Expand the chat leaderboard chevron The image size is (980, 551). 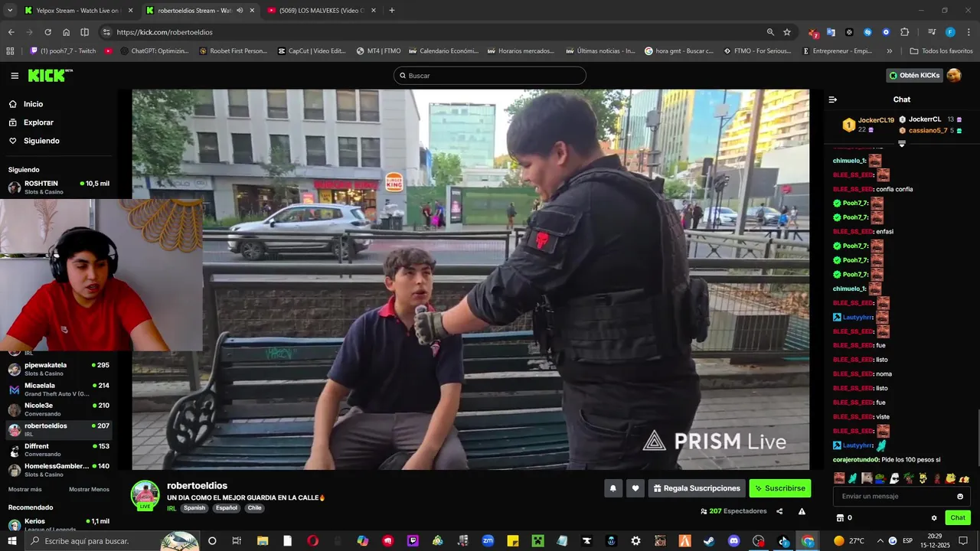pos(902,144)
